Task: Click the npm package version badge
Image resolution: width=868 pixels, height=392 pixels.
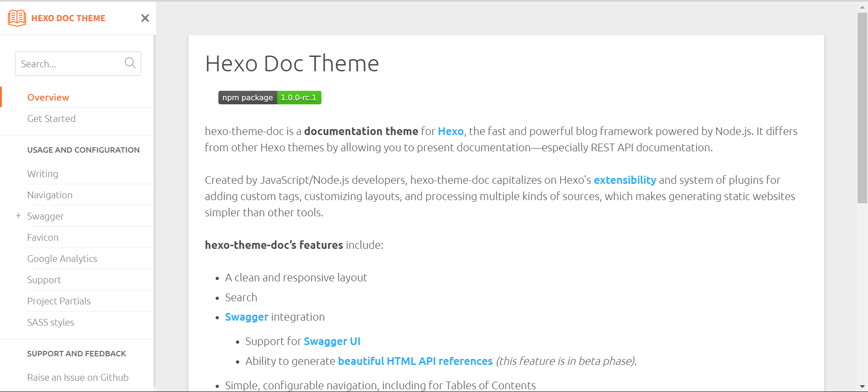Action: coord(269,98)
